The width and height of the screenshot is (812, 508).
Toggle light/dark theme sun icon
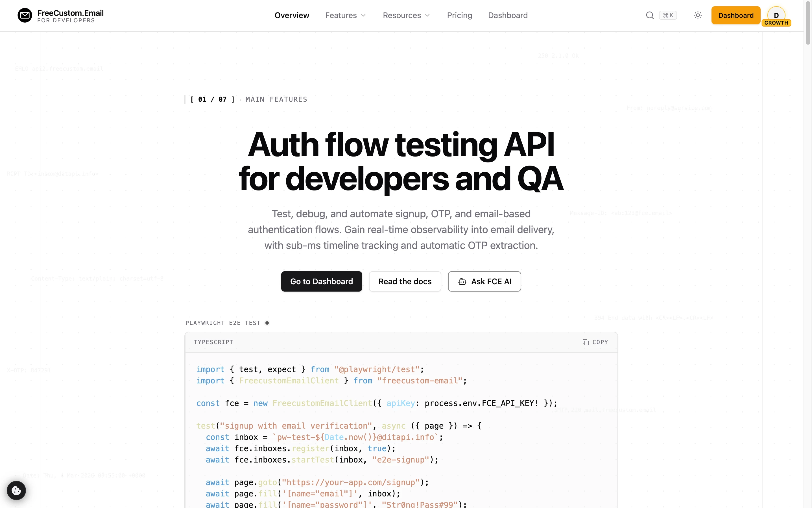(x=698, y=16)
